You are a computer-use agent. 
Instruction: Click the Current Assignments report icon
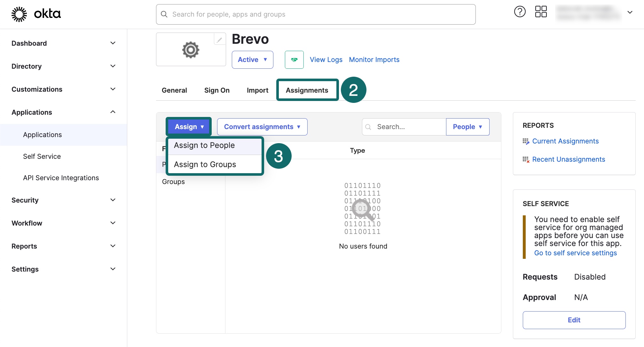[x=526, y=141]
